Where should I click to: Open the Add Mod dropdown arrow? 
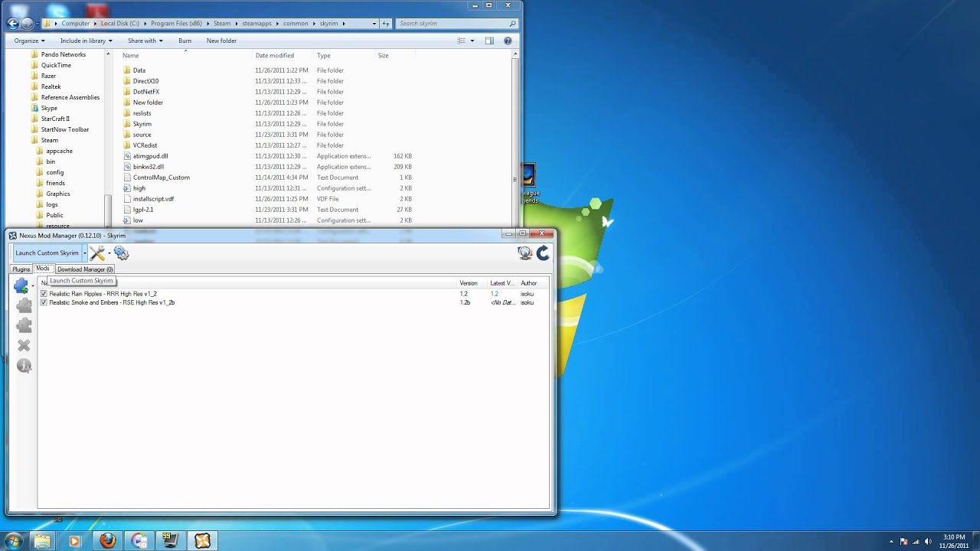(33, 285)
